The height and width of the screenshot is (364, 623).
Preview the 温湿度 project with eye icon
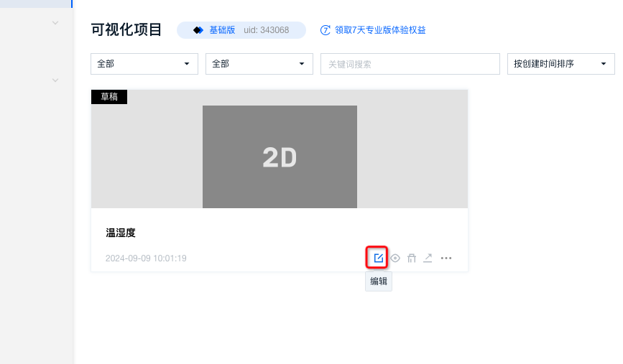click(x=395, y=258)
